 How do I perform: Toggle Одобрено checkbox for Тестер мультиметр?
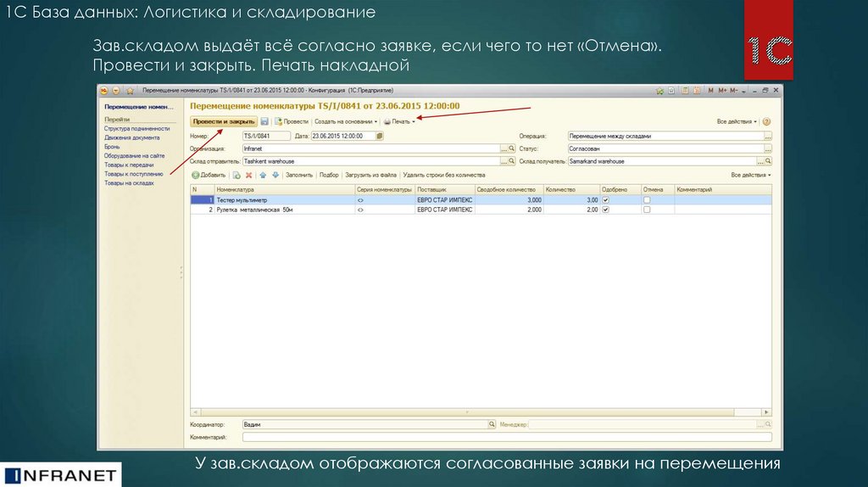(605, 200)
